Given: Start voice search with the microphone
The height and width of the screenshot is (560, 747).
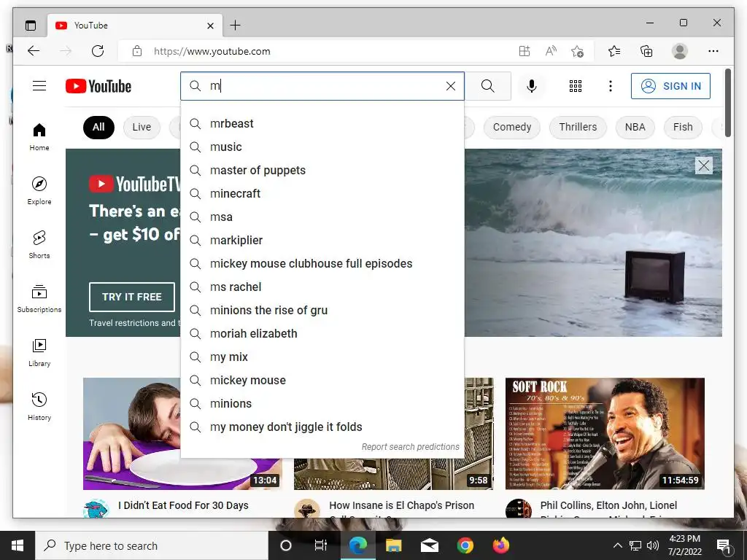Looking at the screenshot, I should tap(532, 86).
